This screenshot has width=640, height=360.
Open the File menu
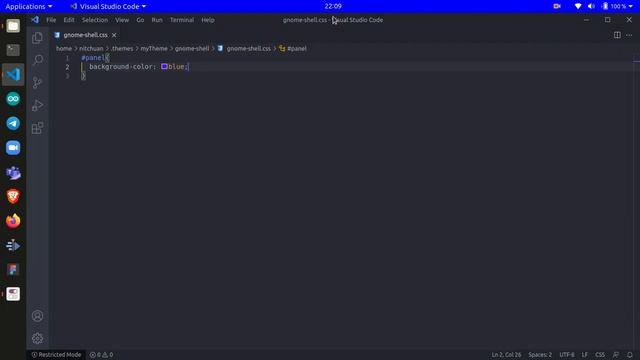[x=51, y=20]
